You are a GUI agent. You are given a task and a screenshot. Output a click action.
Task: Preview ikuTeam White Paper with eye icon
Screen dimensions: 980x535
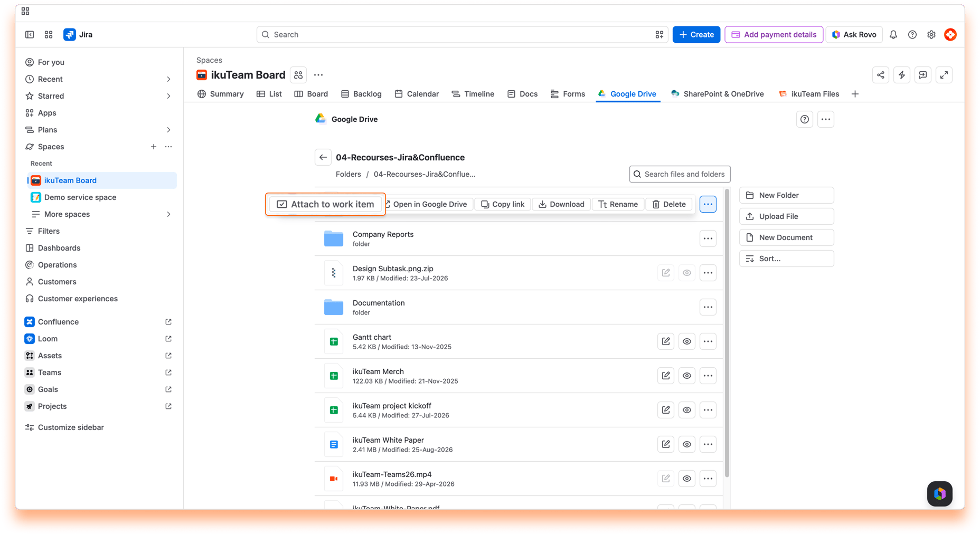tap(686, 444)
